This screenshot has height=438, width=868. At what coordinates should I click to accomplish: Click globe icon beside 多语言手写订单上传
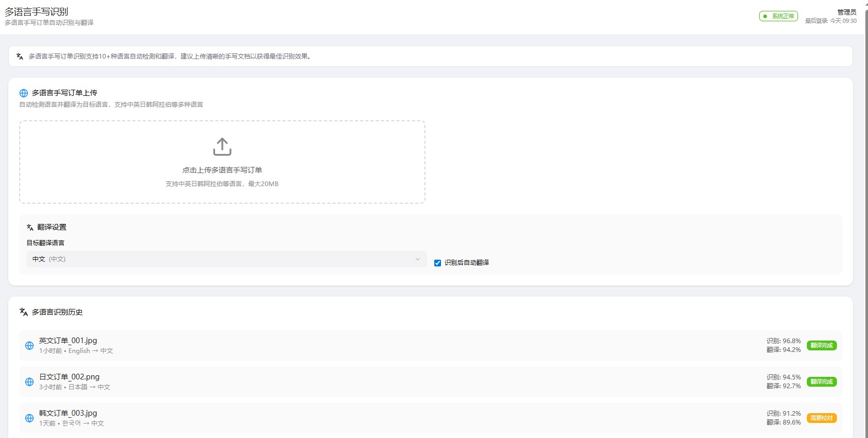23,93
